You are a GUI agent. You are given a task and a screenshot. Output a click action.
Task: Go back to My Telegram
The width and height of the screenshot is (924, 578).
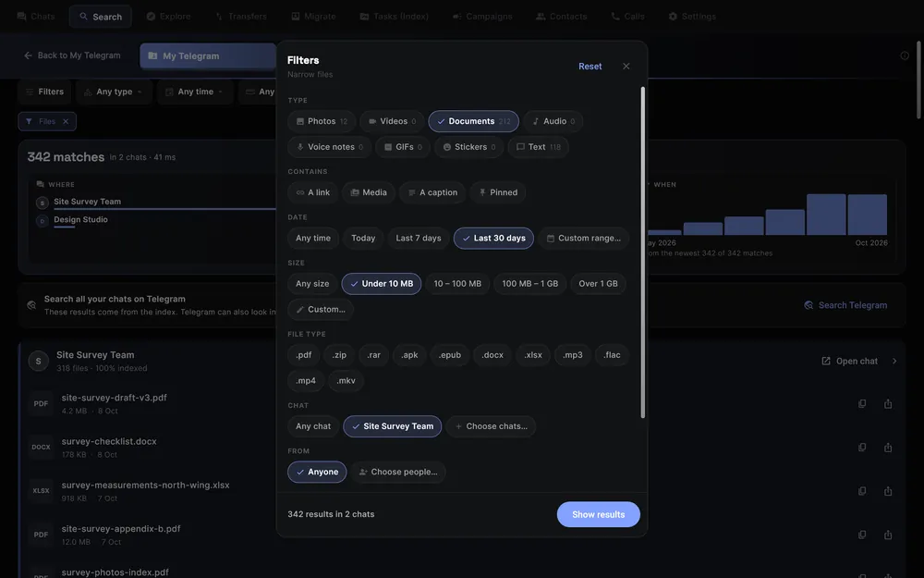pos(72,55)
